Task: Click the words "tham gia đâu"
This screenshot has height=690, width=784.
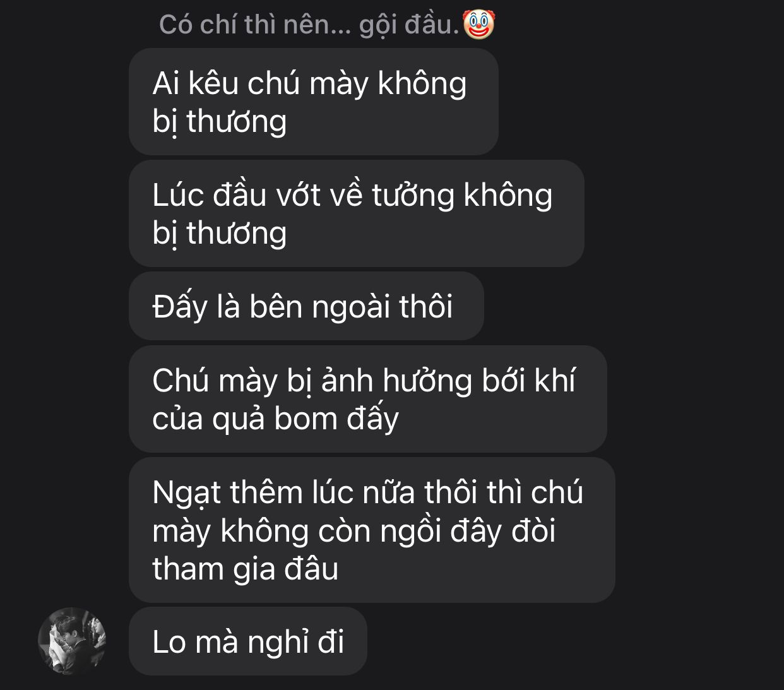Action: 246,569
